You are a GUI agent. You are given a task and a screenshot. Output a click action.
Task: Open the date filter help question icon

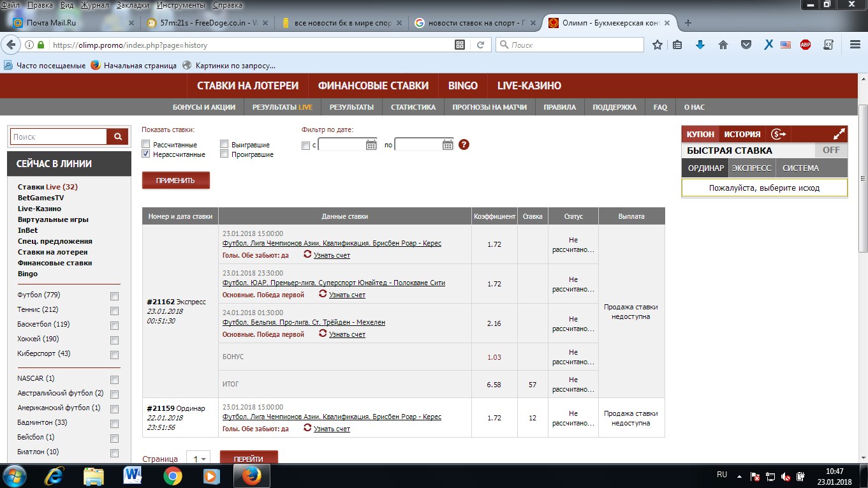click(x=464, y=145)
